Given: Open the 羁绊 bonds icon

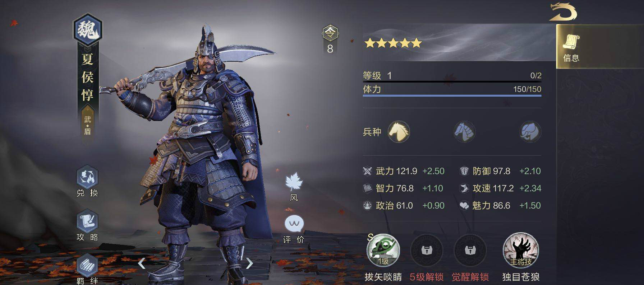Looking at the screenshot, I should pyautogui.click(x=87, y=265).
